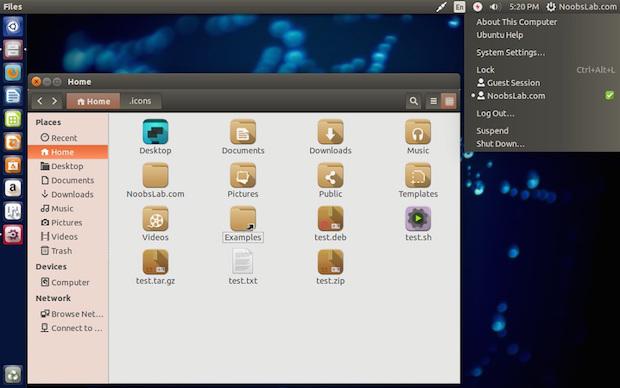Open Downloads in Places sidebar
This screenshot has height=388, width=620.
point(67,194)
